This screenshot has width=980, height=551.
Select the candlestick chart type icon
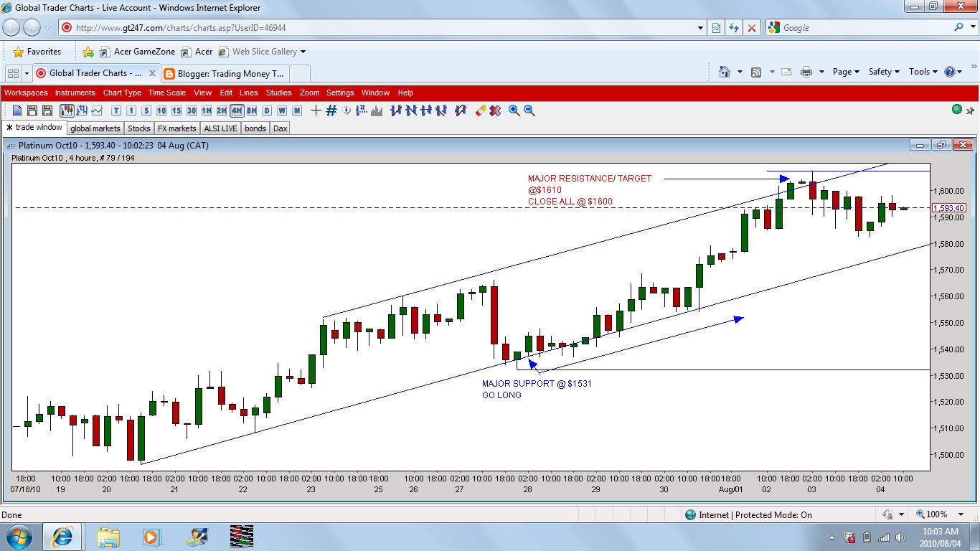(x=66, y=110)
